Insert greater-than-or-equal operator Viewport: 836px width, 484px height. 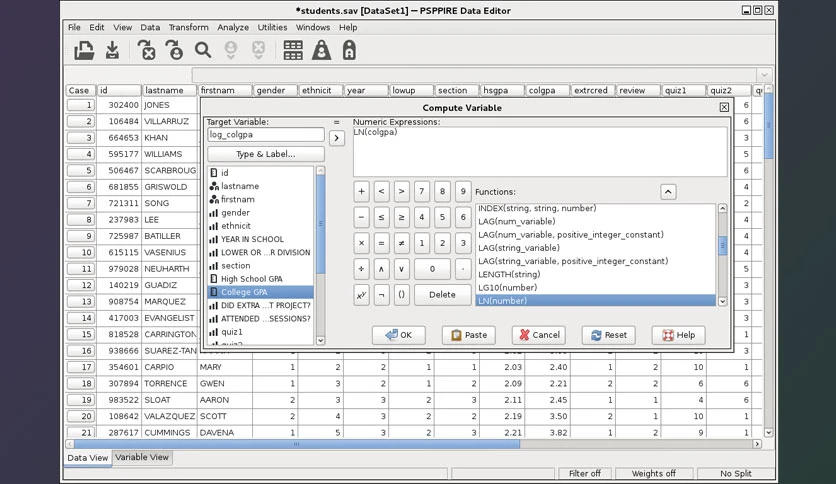pos(401,217)
